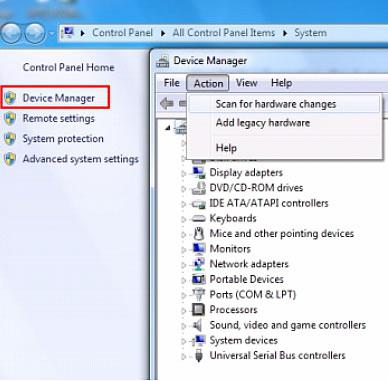The height and width of the screenshot is (381, 388).
Task: Open Control Panel Home link
Action: pos(68,67)
